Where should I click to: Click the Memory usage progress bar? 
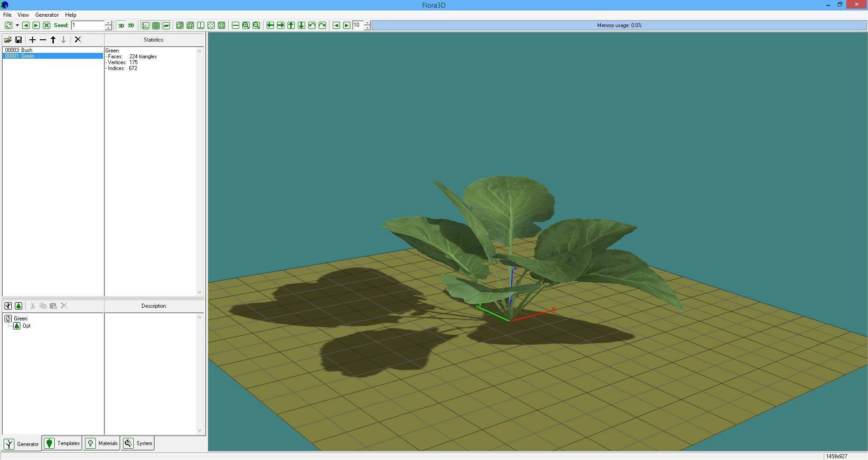click(619, 25)
